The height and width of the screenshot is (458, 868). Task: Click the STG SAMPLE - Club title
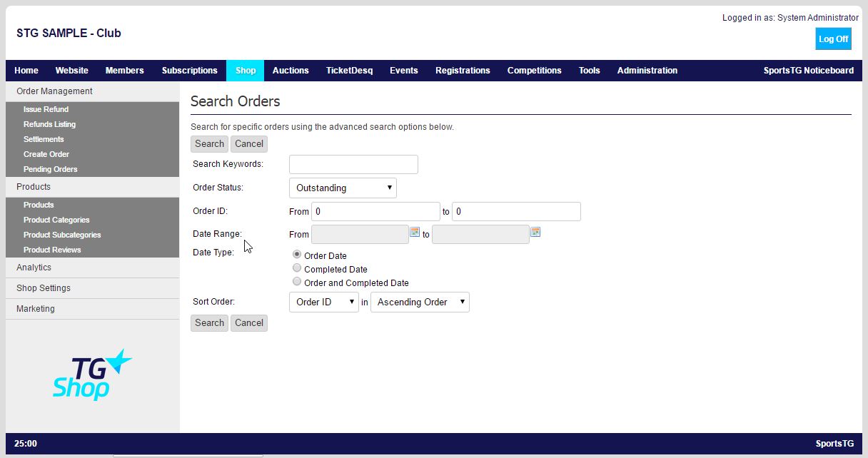click(69, 33)
